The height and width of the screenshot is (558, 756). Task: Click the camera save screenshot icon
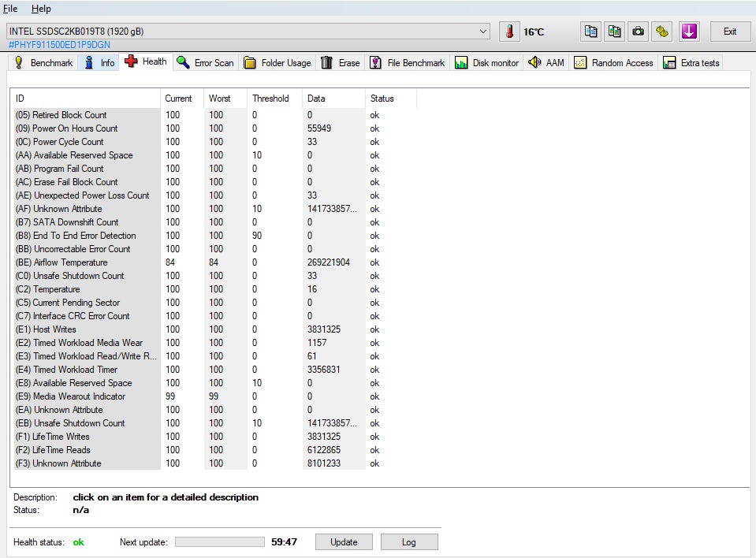tap(638, 32)
